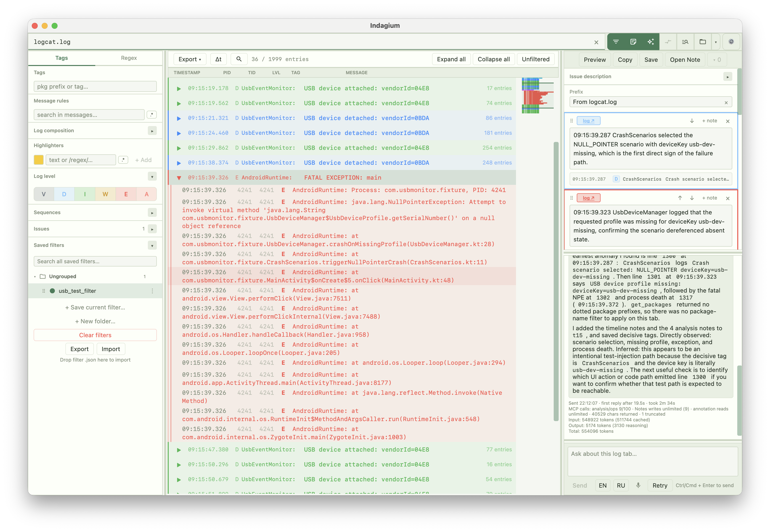Screen dimensions: 770x532
Task: Toggle Debug (D) log level
Action: (64, 194)
